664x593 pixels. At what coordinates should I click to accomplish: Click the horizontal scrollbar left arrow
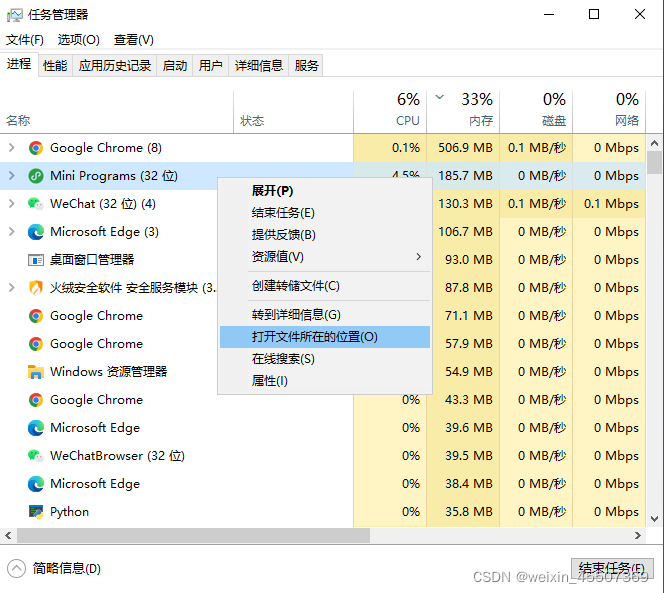(x=8, y=535)
